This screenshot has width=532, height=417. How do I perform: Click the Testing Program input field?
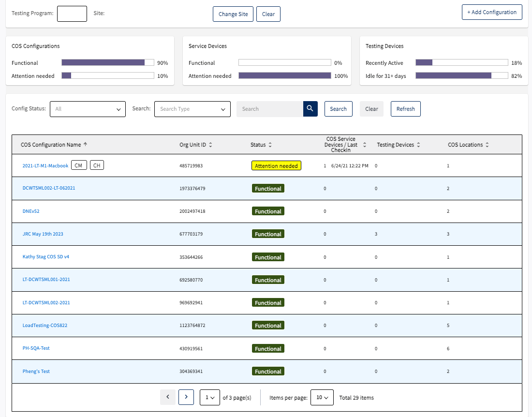click(72, 14)
